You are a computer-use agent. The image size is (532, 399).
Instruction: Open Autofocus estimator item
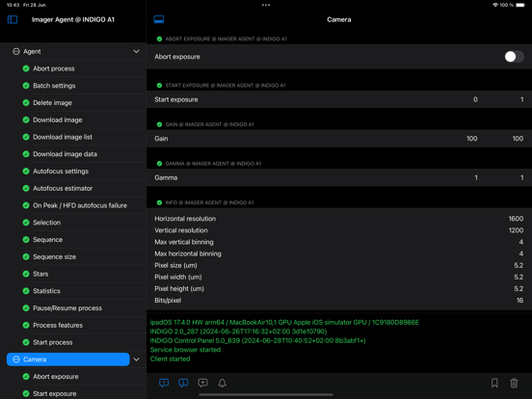63,188
